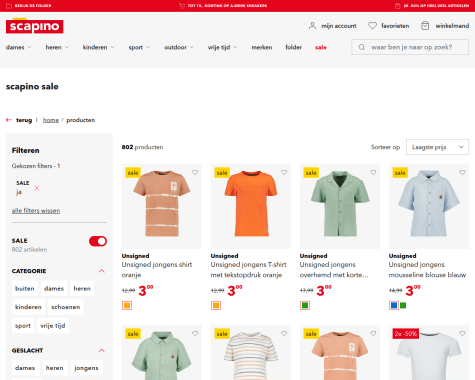Select vrije tijd category filter chip
Screen dimensions: 475x380
[53, 326]
